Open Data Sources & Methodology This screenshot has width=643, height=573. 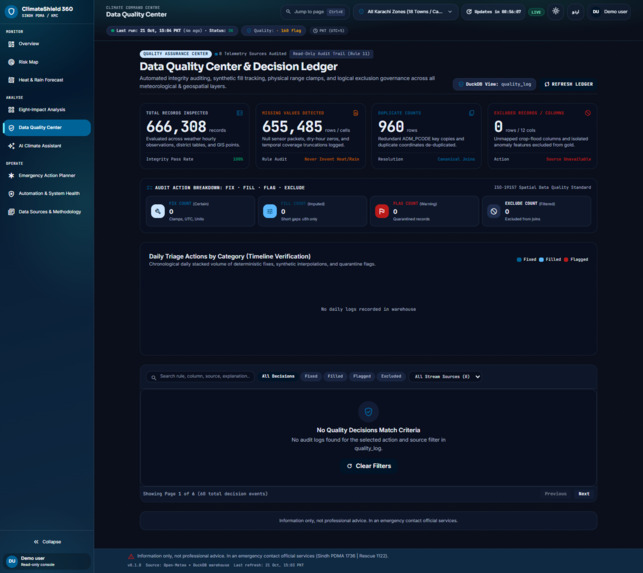(x=47, y=212)
